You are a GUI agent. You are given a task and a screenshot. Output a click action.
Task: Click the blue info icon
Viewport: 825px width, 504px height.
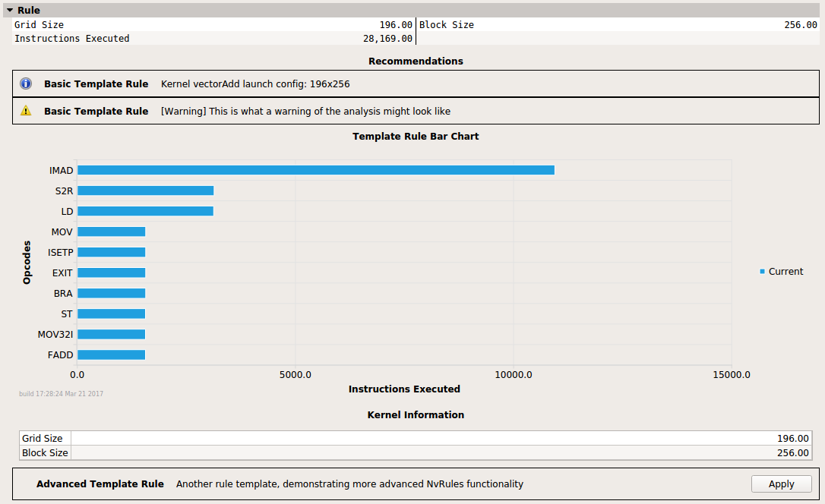point(26,83)
